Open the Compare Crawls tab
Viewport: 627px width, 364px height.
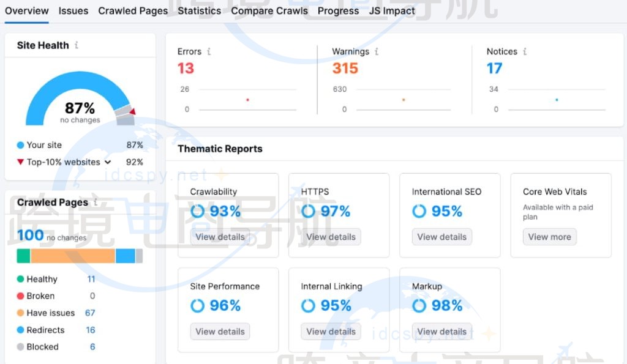[x=269, y=10]
